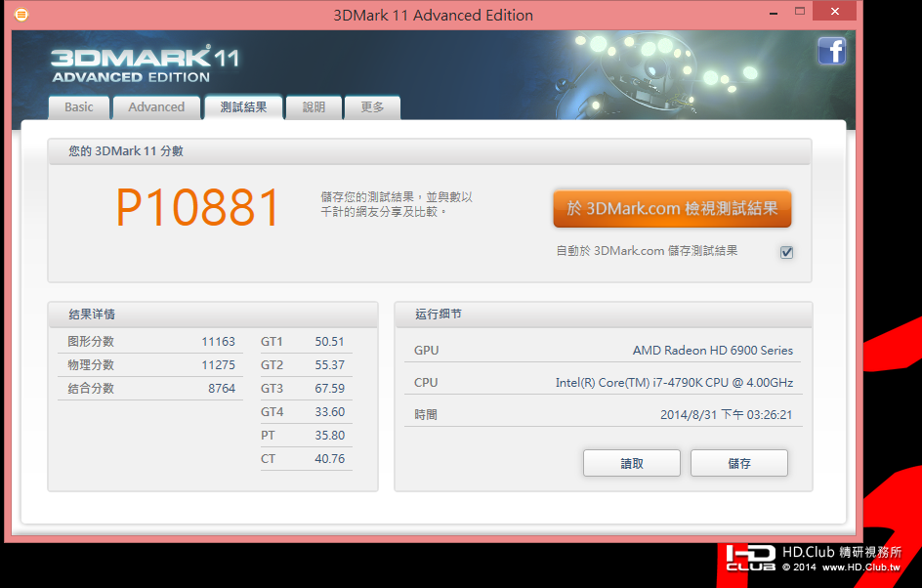The width and height of the screenshot is (922, 588).
Task: Click the orange app icon in title bar
Action: (21, 15)
